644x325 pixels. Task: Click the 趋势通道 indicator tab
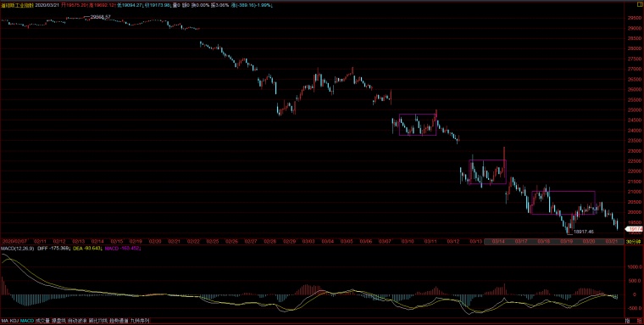(119, 321)
